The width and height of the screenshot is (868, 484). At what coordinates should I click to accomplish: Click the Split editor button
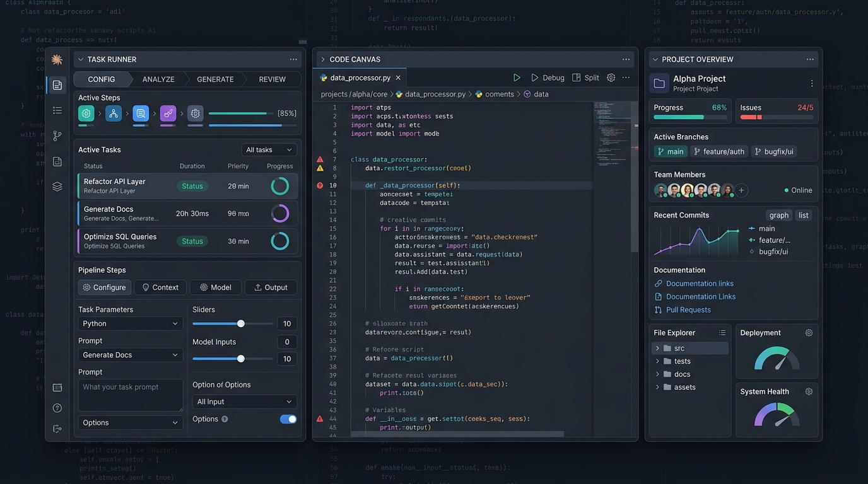pos(585,78)
